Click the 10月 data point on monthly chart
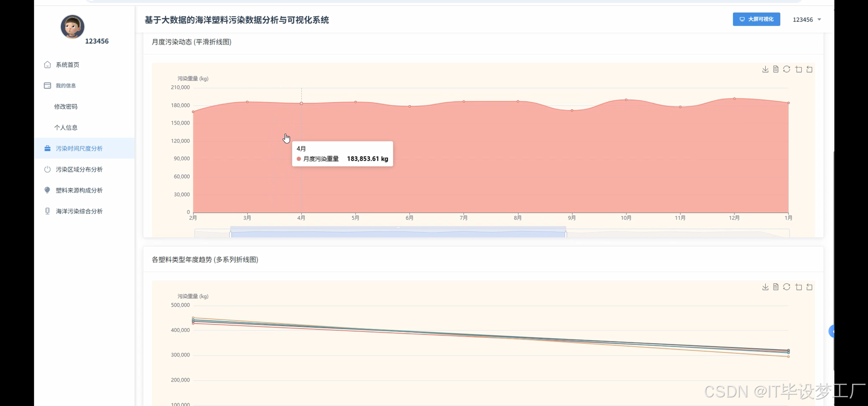 point(626,99)
